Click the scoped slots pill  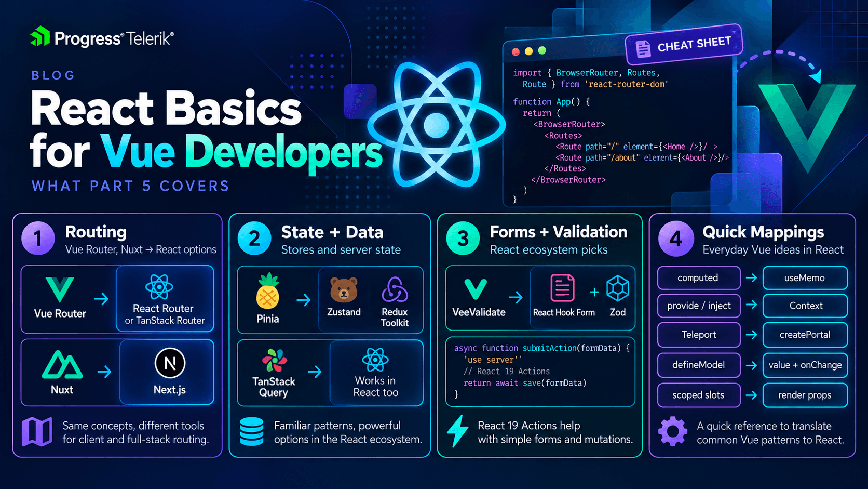699,395
